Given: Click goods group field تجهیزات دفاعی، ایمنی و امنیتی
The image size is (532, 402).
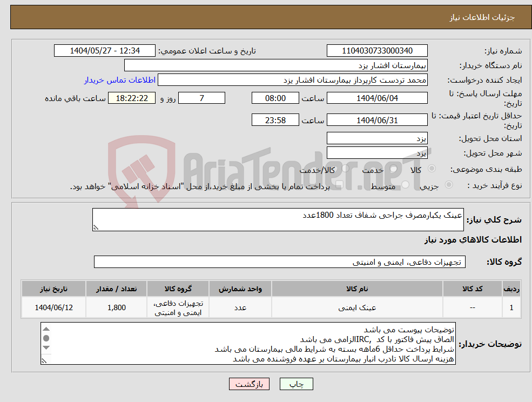Looking at the screenshot, I should coord(280,262).
